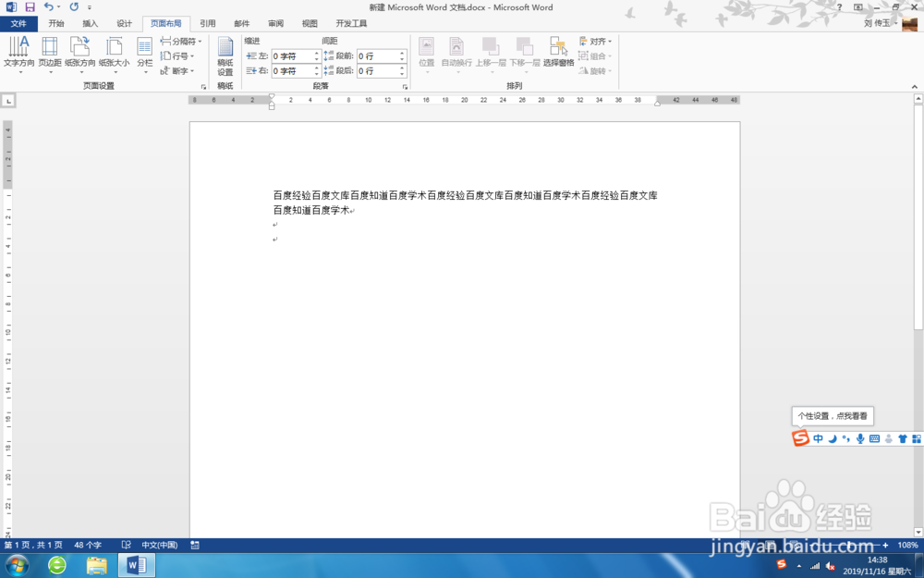
Task: Click the network signal tray icon
Action: (814, 566)
